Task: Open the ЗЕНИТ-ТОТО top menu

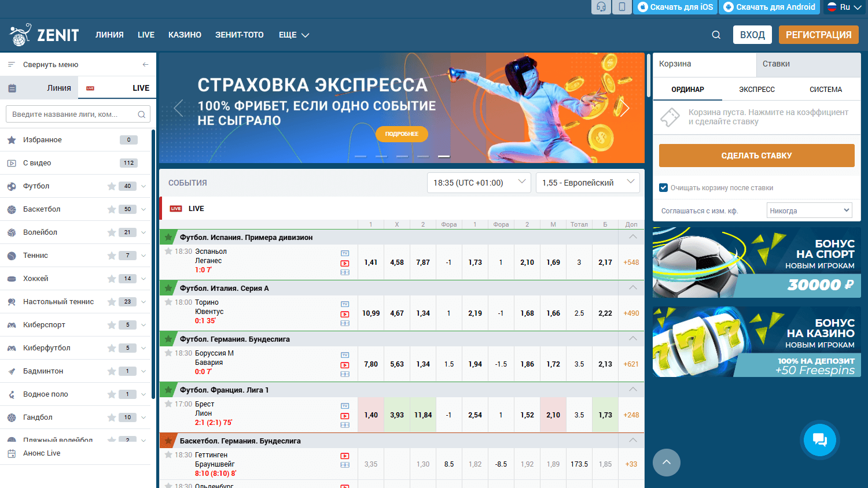Action: click(x=240, y=35)
